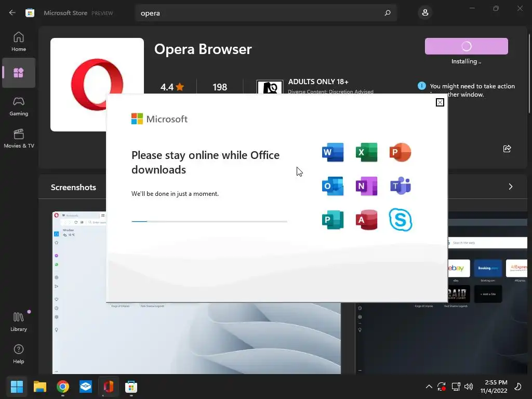Open the Home section in sidebar
Viewport: 532px width, 399px height.
pyautogui.click(x=19, y=42)
